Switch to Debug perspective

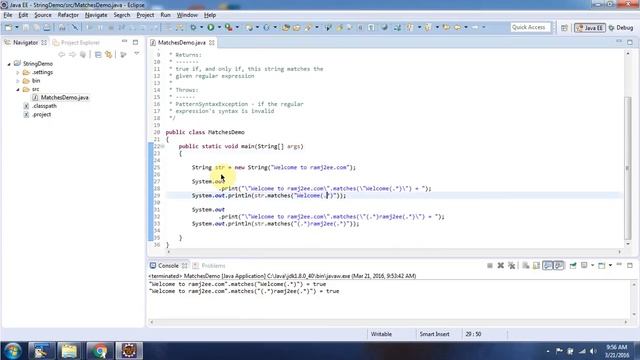click(620, 28)
